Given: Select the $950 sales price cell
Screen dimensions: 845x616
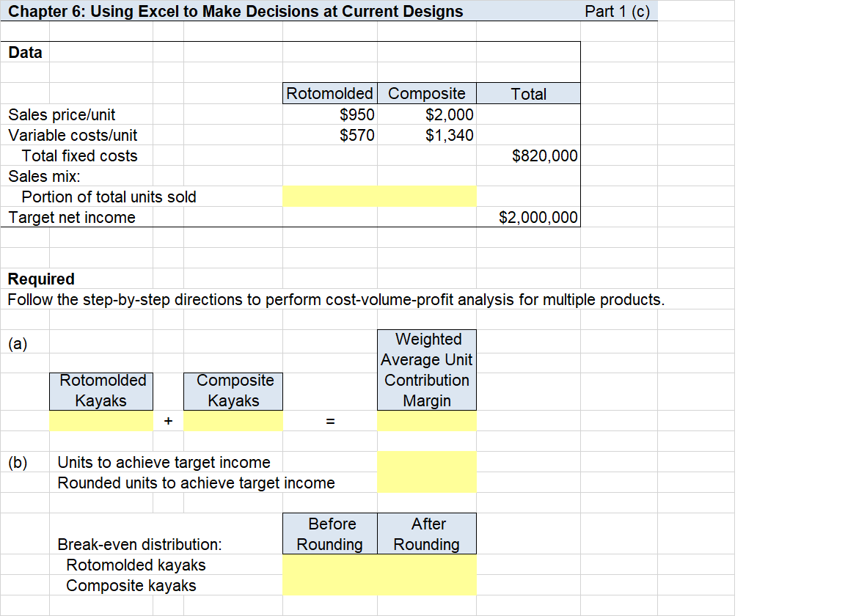Looking at the screenshot, I should tap(330, 114).
